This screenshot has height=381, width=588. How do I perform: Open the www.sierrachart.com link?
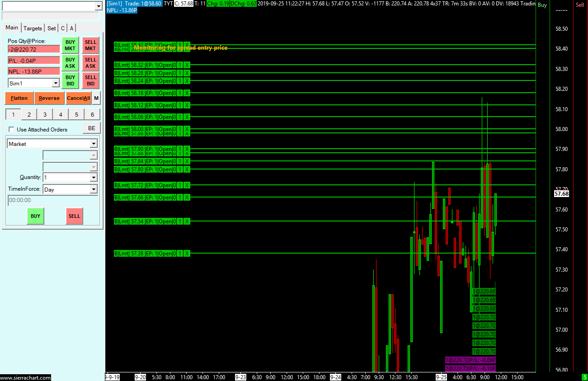[x=25, y=377]
